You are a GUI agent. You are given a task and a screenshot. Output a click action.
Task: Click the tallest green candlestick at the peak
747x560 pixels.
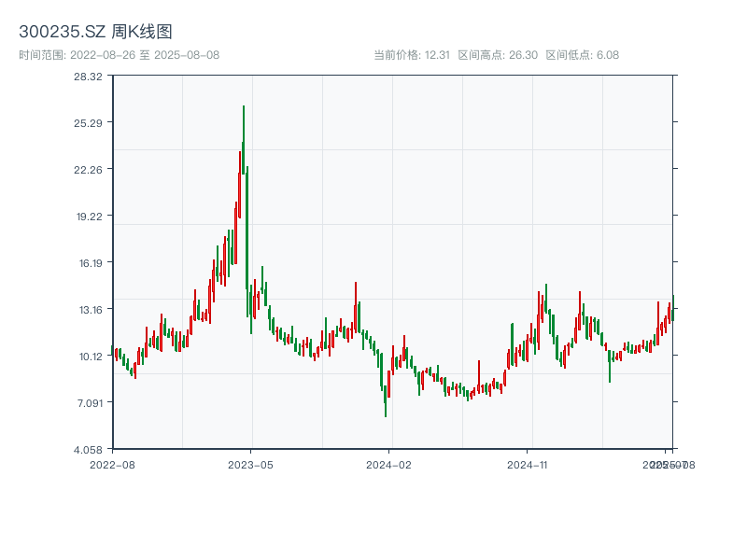pos(244,140)
